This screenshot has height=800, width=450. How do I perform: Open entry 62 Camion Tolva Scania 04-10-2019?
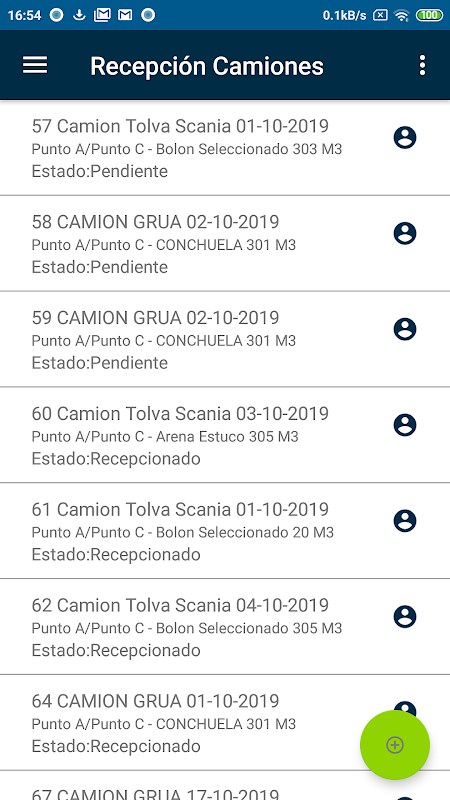(225, 627)
